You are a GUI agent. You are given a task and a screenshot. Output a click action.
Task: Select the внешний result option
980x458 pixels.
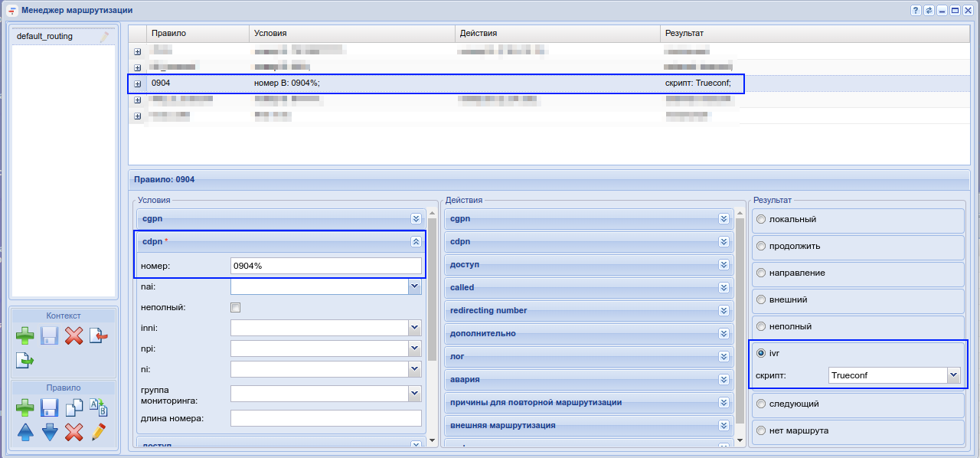click(x=761, y=299)
